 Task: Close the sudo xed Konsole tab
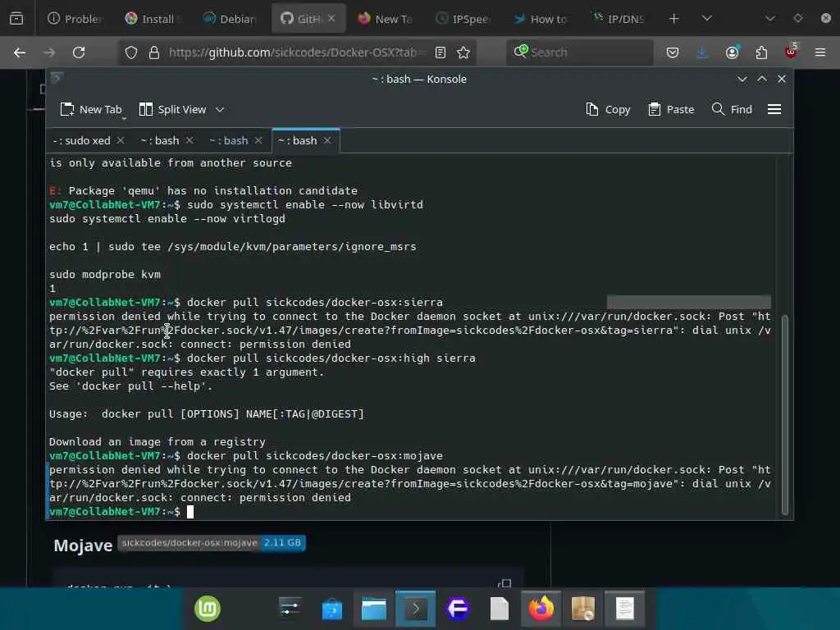coord(121,140)
